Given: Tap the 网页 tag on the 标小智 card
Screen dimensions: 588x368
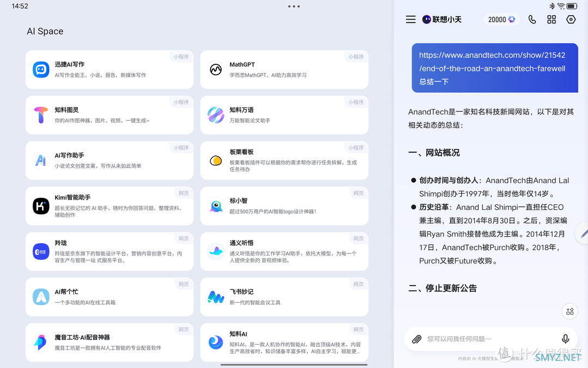Looking at the screenshot, I should (358, 193).
